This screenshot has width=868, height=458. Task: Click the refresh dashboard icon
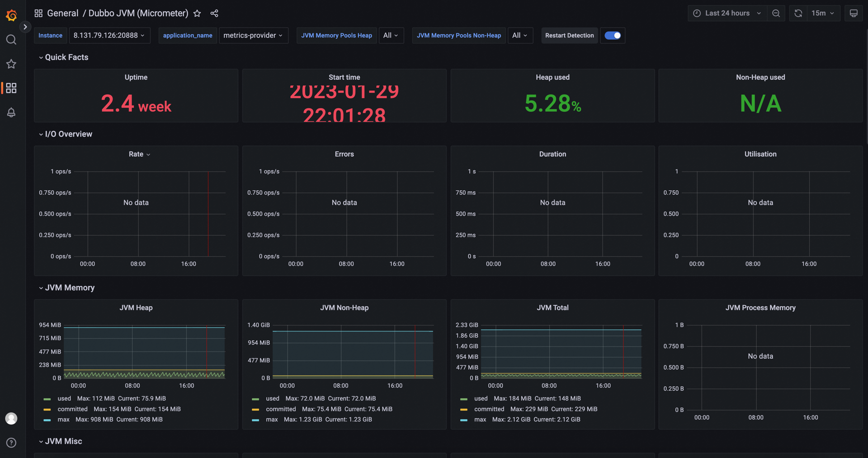coord(798,13)
